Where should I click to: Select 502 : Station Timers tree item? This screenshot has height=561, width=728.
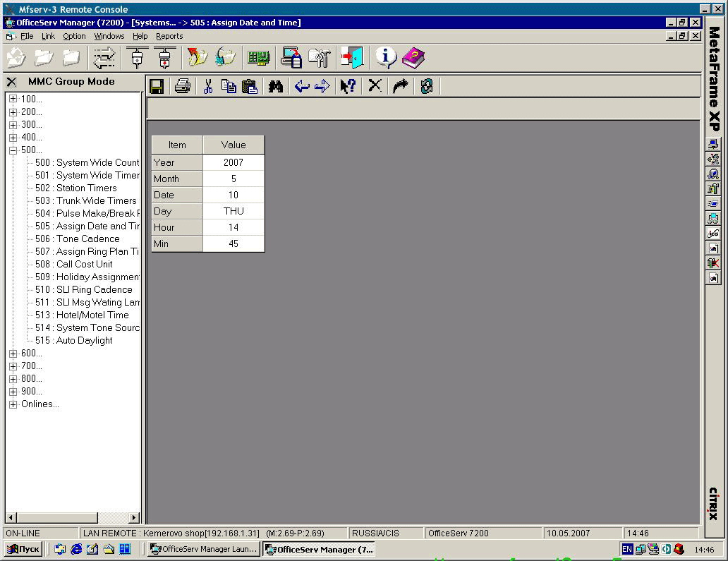click(76, 188)
